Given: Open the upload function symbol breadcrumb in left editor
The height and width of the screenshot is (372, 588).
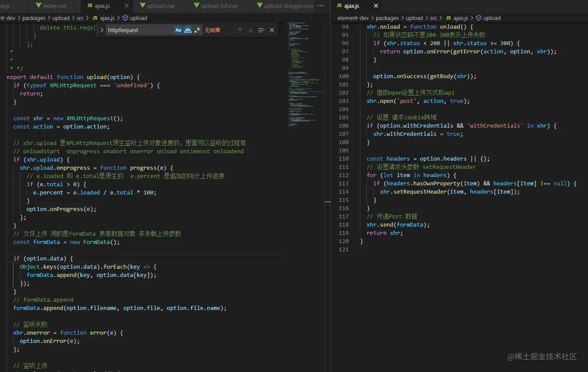Looking at the screenshot, I should [135, 18].
